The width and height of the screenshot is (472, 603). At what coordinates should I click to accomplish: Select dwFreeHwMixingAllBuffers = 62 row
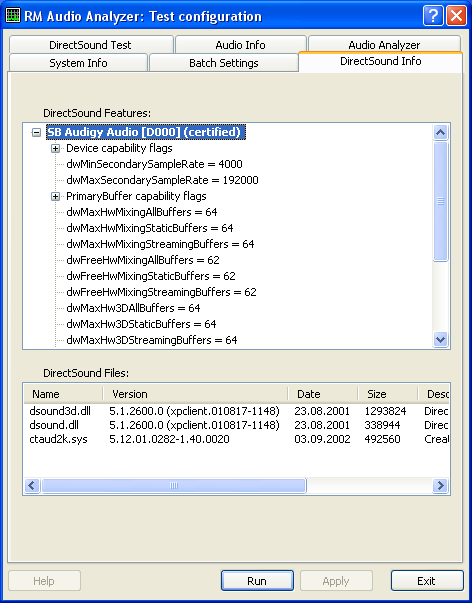click(x=143, y=260)
